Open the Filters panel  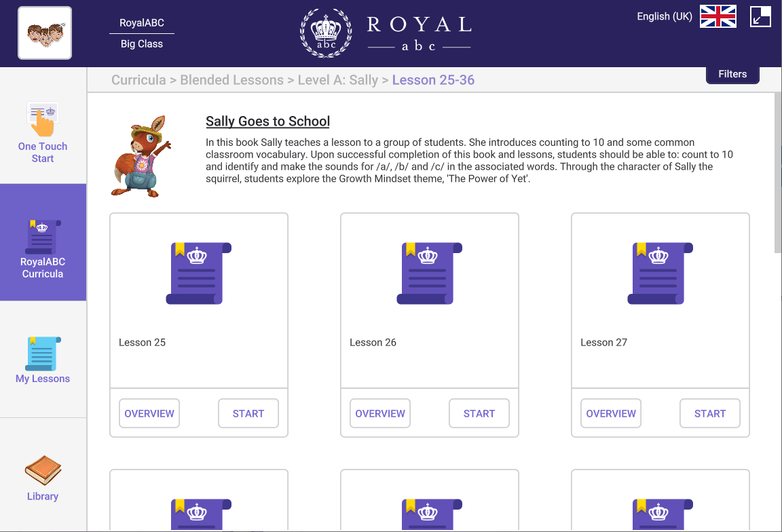pos(732,74)
